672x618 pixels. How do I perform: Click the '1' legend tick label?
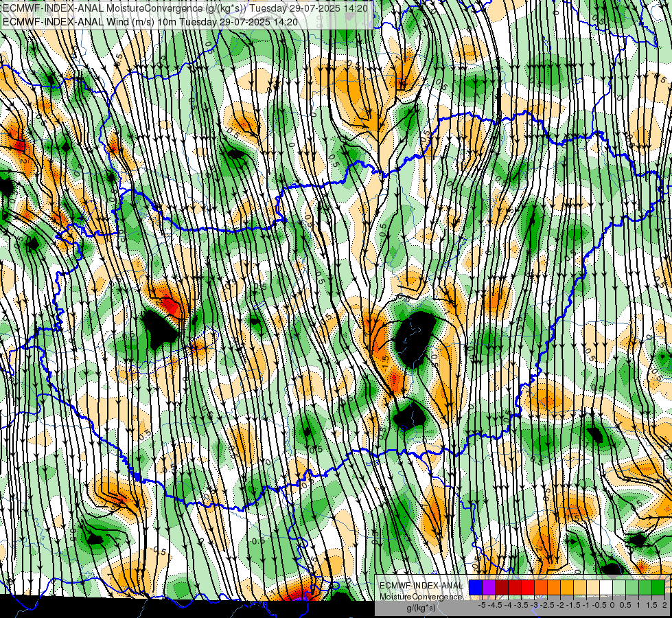pos(638,605)
